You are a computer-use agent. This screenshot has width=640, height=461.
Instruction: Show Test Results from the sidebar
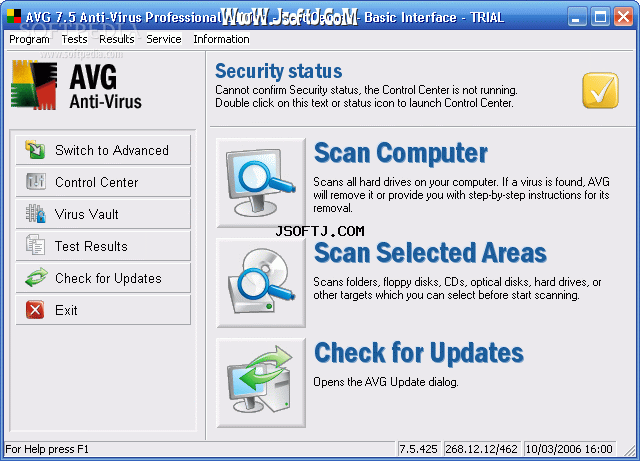click(103, 246)
